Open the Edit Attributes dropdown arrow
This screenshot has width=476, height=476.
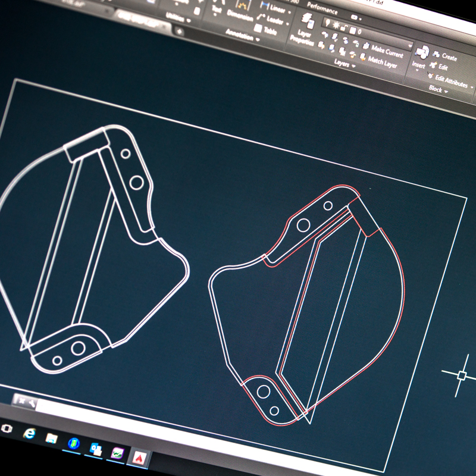pyautogui.click(x=471, y=87)
